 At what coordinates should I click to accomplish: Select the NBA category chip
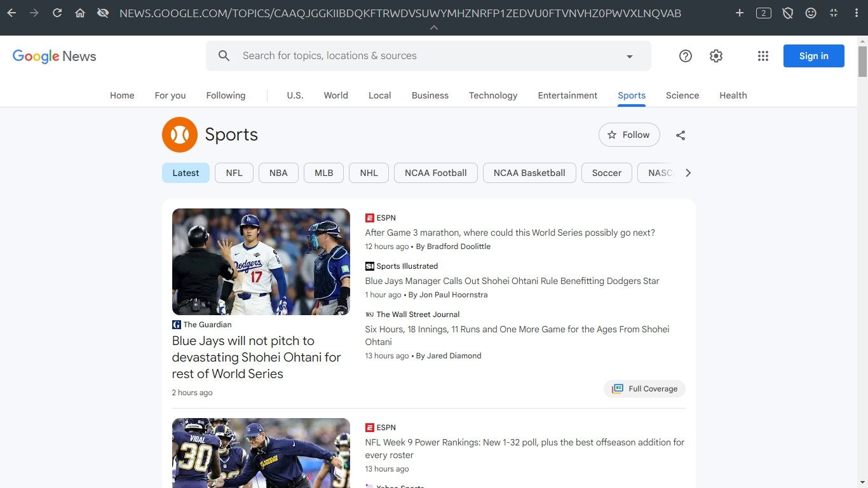[x=278, y=173]
